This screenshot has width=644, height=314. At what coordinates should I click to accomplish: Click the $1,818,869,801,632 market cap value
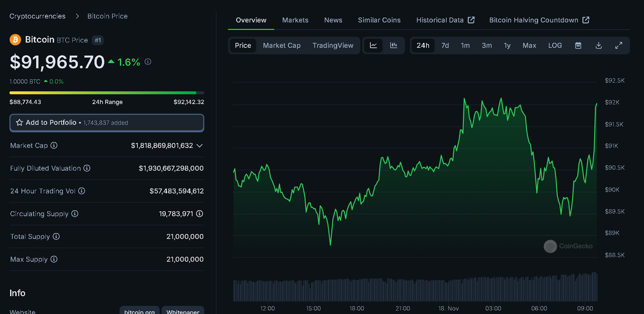(162, 146)
